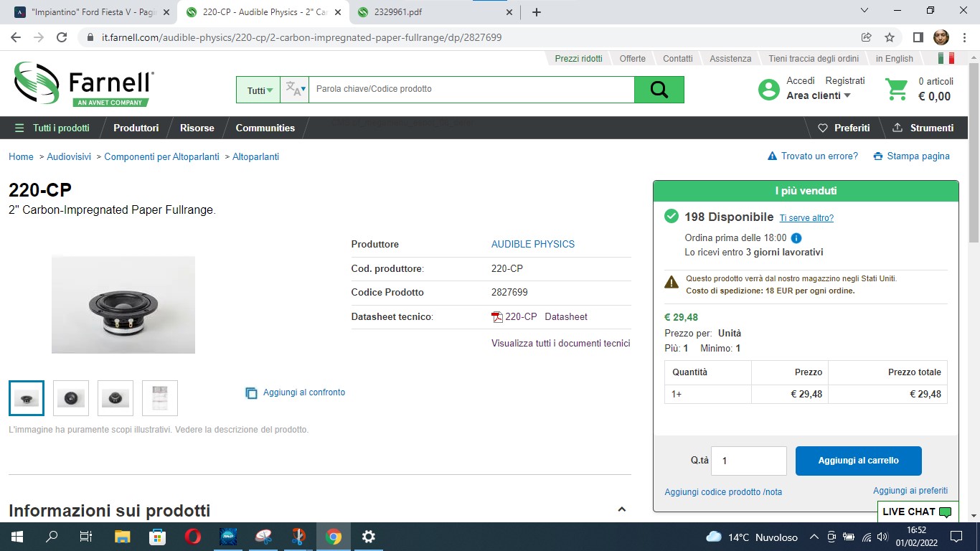This screenshot has height=551, width=980.
Task: Report an error via Trovato un errore
Action: (x=813, y=156)
